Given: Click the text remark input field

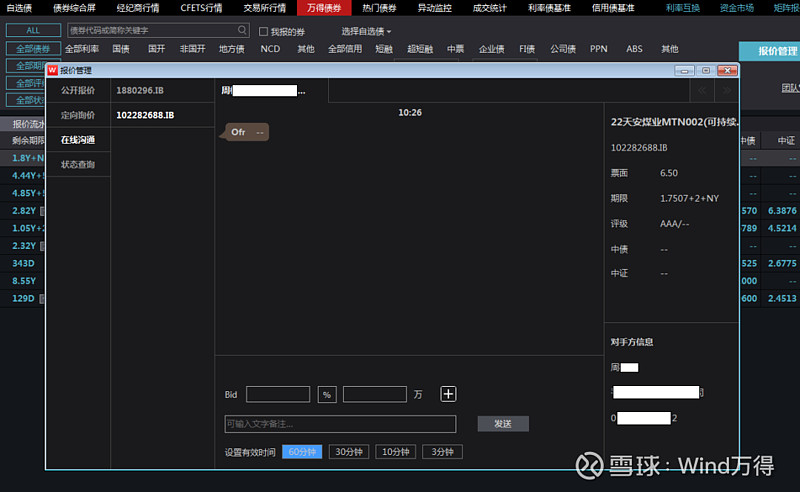Looking at the screenshot, I should tap(340, 424).
